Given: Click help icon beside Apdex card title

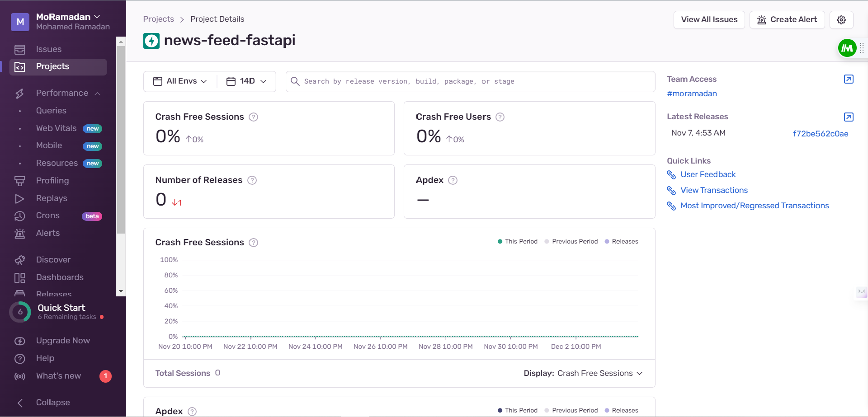Looking at the screenshot, I should point(453,180).
